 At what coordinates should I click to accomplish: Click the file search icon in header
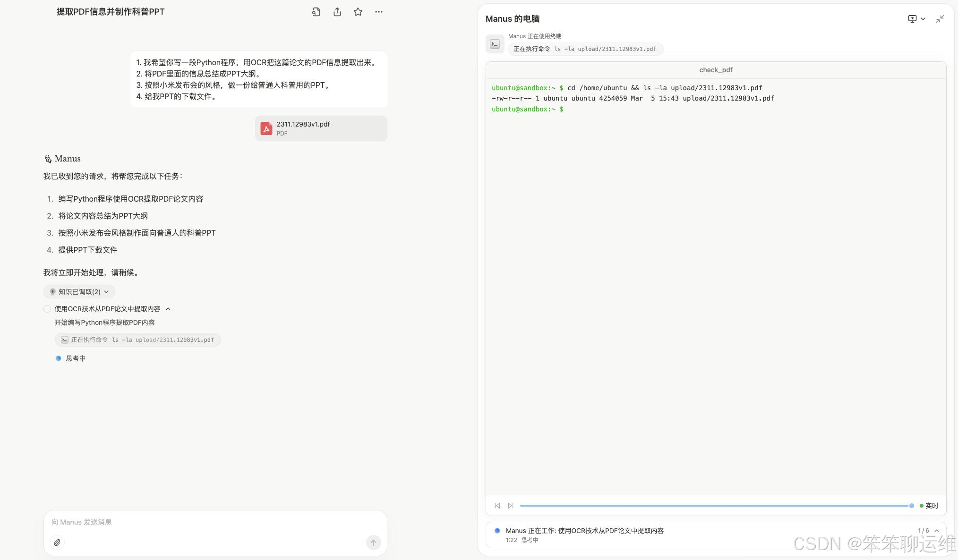pyautogui.click(x=316, y=12)
